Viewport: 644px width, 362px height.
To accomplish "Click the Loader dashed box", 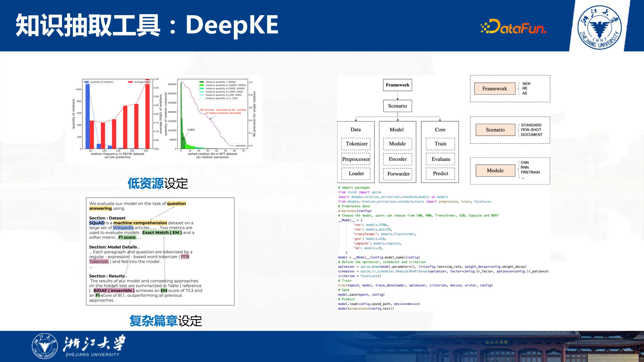I will [356, 174].
